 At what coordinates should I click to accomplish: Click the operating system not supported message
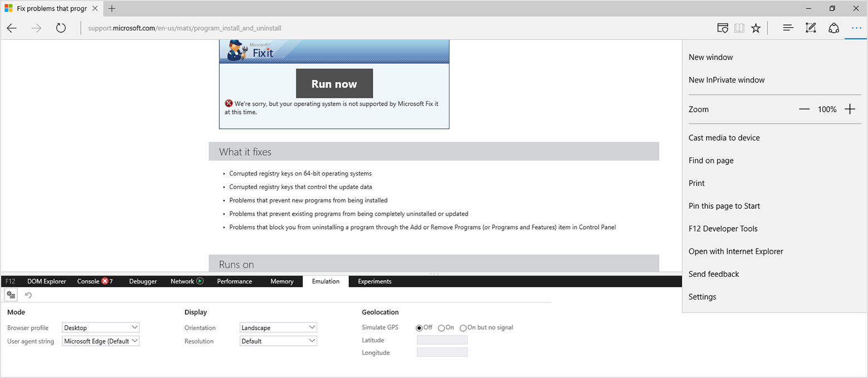click(x=332, y=108)
